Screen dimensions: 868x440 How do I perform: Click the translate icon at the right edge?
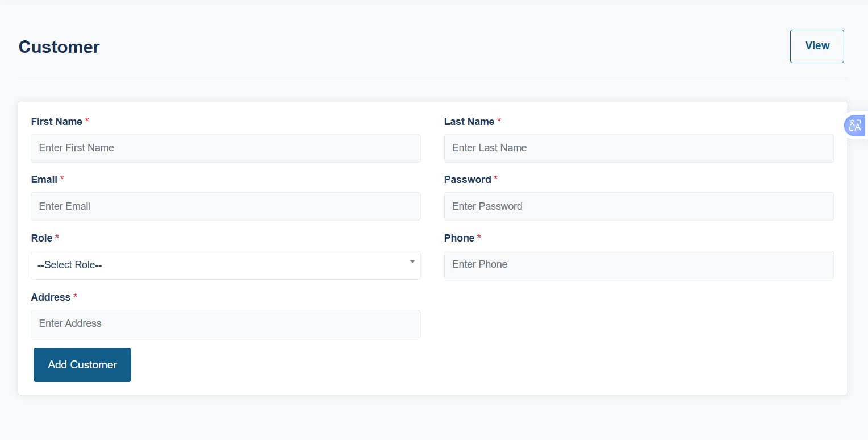[x=854, y=126]
